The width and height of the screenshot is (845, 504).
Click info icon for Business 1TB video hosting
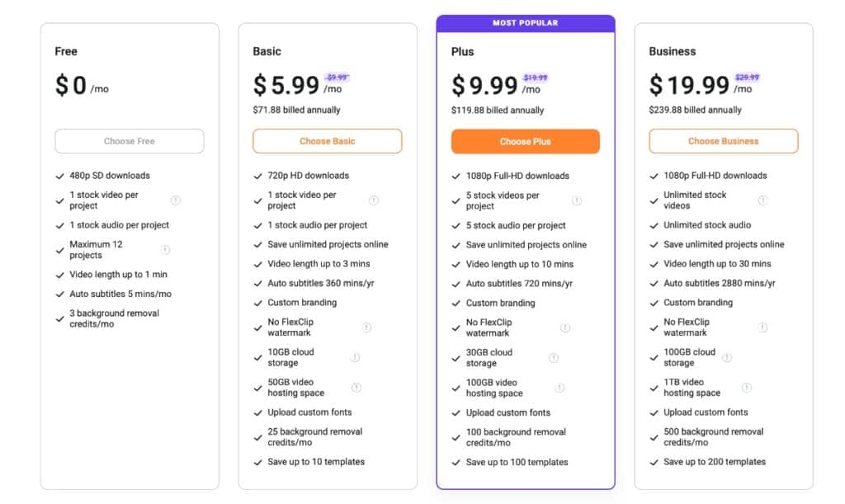pos(746,388)
